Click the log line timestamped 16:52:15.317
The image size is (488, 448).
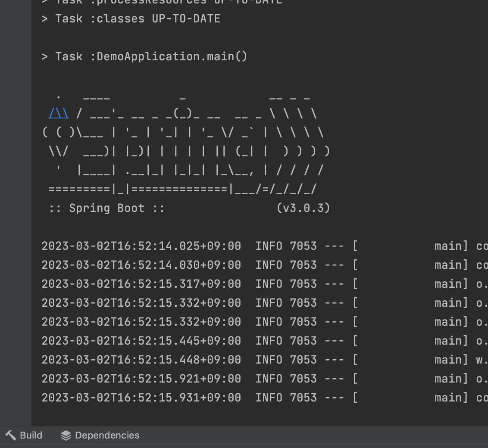pyautogui.click(x=265, y=284)
